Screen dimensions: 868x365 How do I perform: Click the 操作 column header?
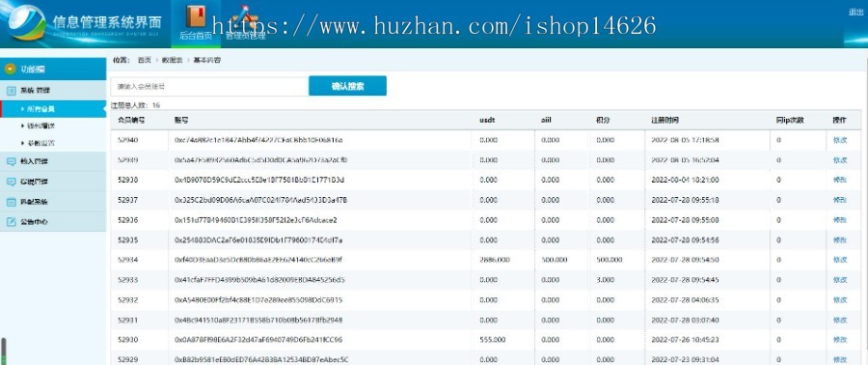click(839, 120)
